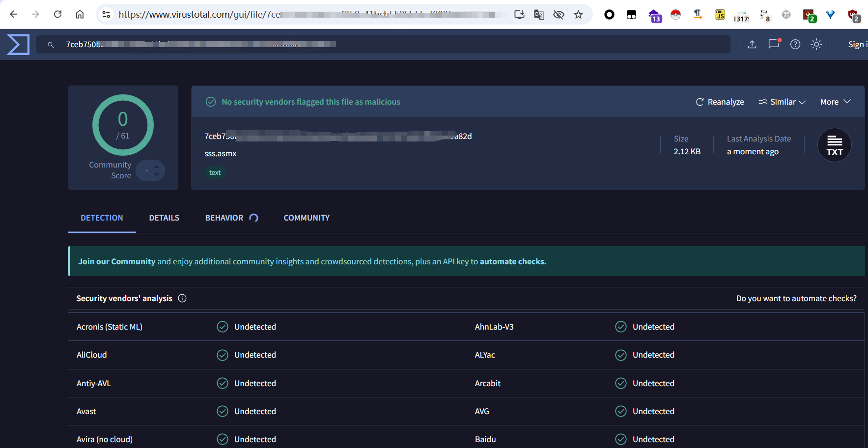
Task: Open the red shield extension icon
Action: tap(854, 16)
